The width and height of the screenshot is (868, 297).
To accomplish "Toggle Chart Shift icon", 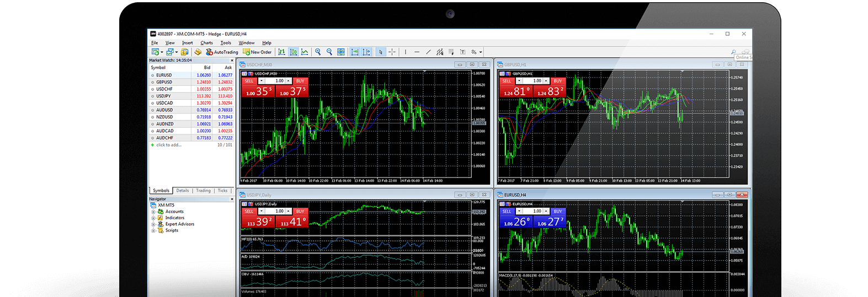I will click(x=366, y=52).
